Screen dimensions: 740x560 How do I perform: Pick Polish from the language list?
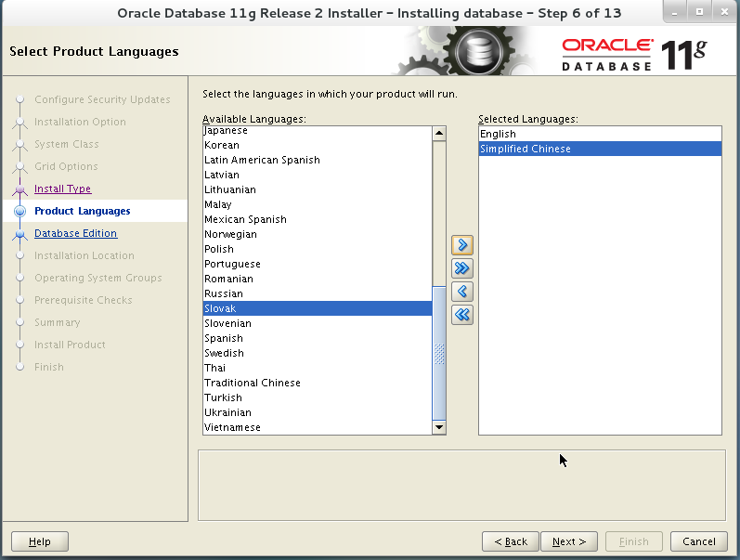318,249
